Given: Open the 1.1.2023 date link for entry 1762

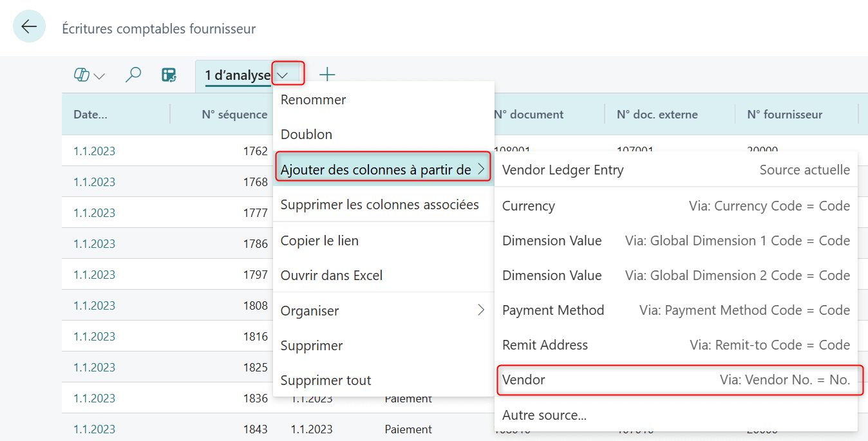Looking at the screenshot, I should [94, 151].
